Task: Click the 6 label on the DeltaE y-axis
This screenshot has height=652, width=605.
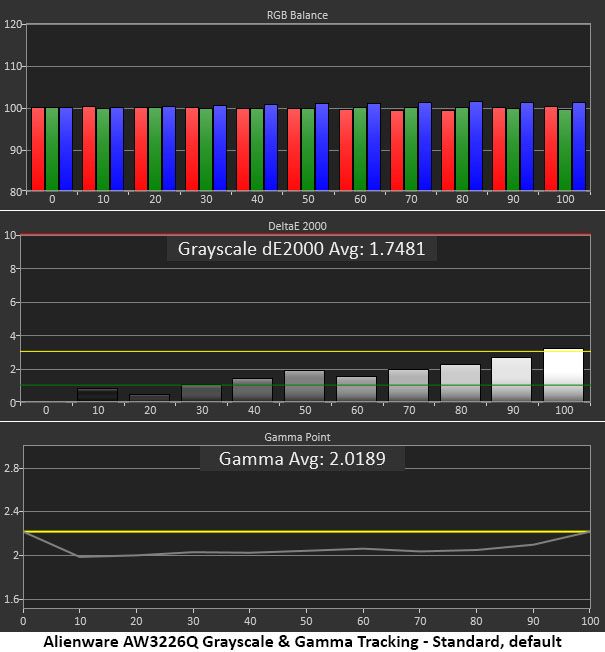Action: point(13,302)
